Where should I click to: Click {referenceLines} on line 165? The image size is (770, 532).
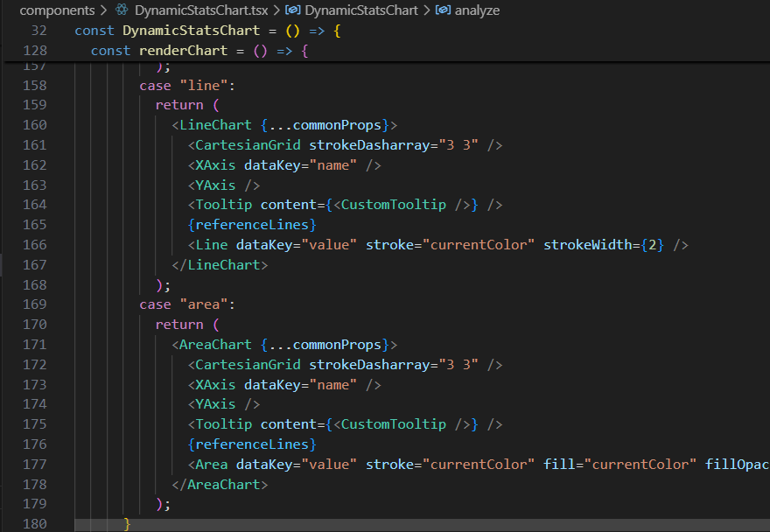pyautogui.click(x=252, y=225)
